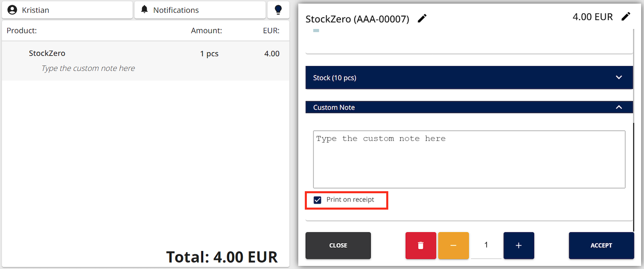Click the notifications bell icon

point(144,9)
